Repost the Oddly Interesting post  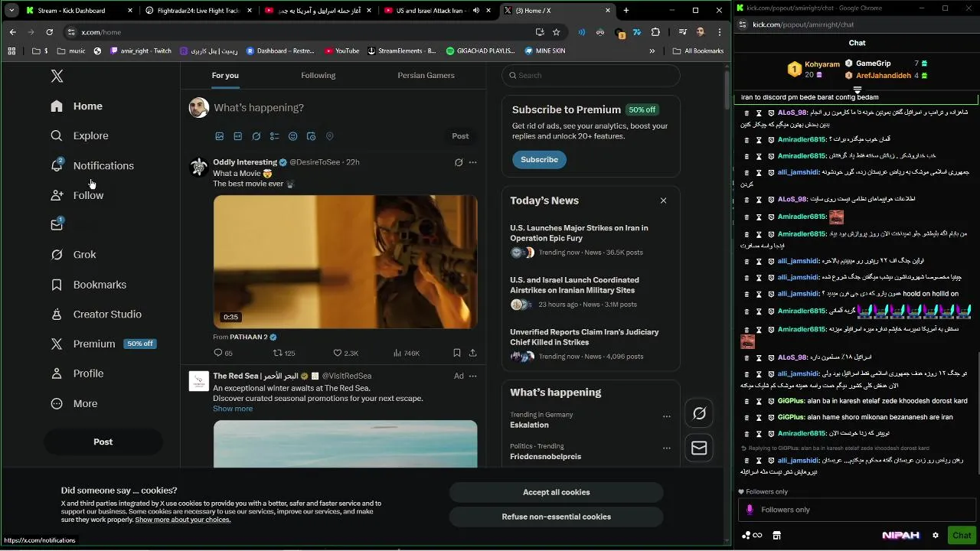point(284,353)
